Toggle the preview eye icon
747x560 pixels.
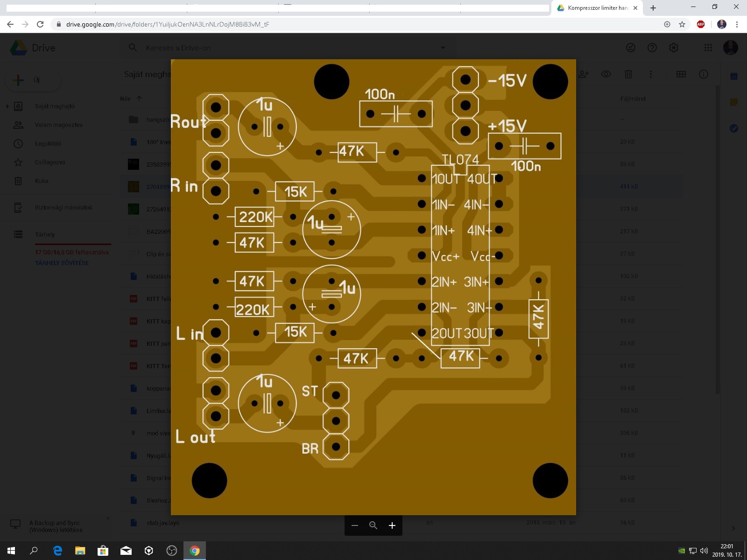click(606, 74)
